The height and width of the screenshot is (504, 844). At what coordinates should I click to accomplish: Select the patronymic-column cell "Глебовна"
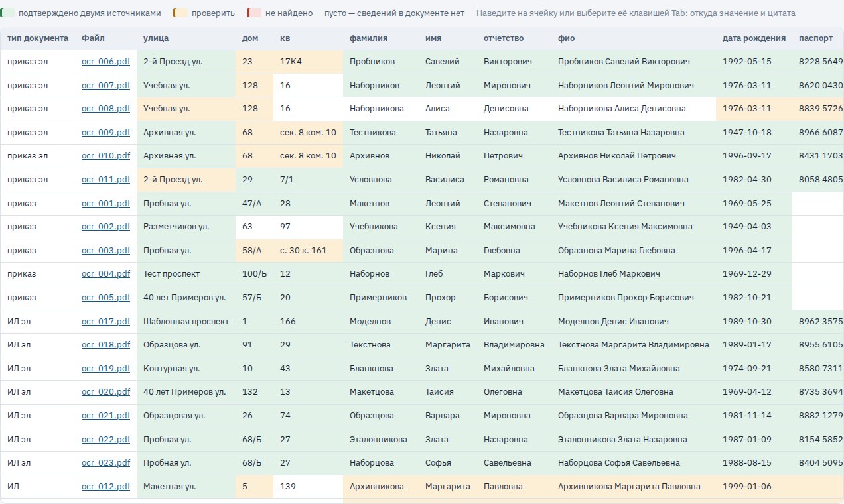click(x=514, y=251)
